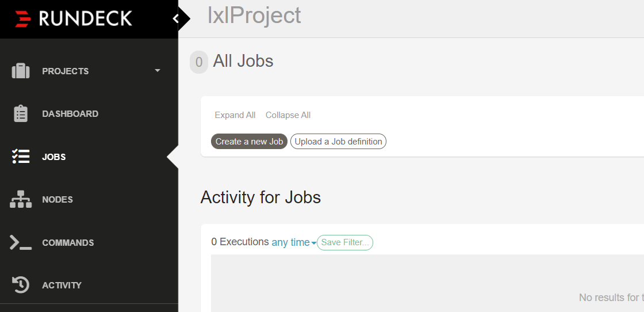Collapse the sidebar using the chevron arrow
644x312 pixels.
(x=176, y=18)
